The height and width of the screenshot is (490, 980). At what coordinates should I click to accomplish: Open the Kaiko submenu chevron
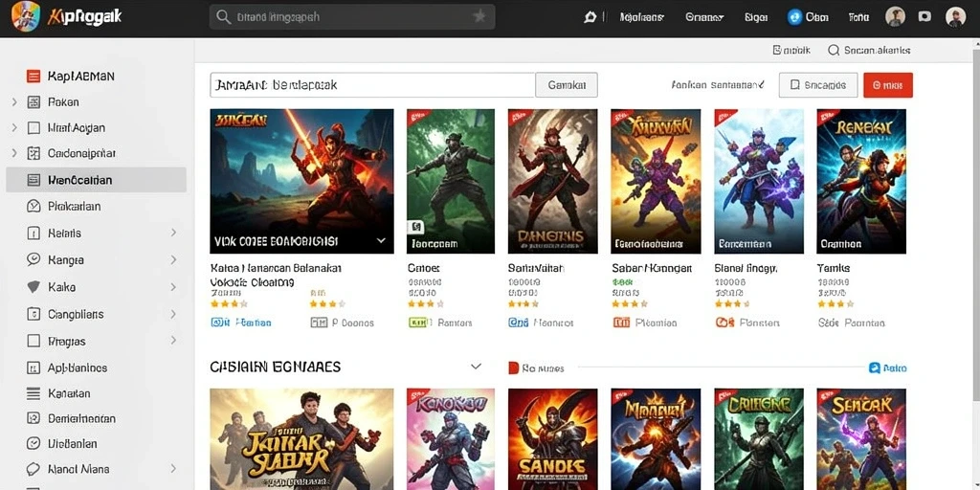(173, 287)
